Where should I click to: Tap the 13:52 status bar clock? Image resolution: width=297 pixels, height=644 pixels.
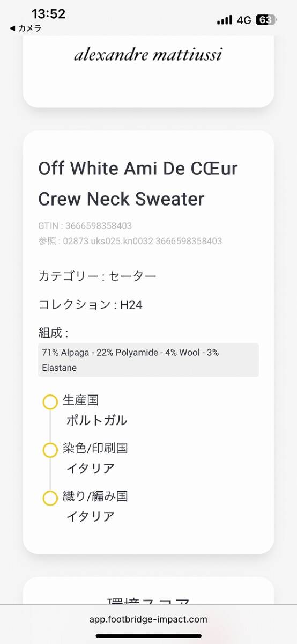[x=48, y=13]
